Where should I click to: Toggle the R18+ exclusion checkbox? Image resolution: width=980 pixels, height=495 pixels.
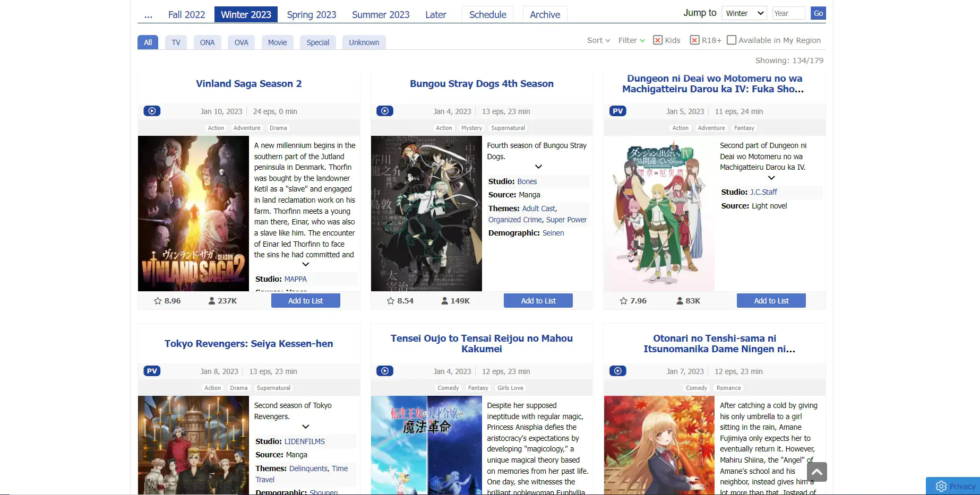tap(694, 40)
